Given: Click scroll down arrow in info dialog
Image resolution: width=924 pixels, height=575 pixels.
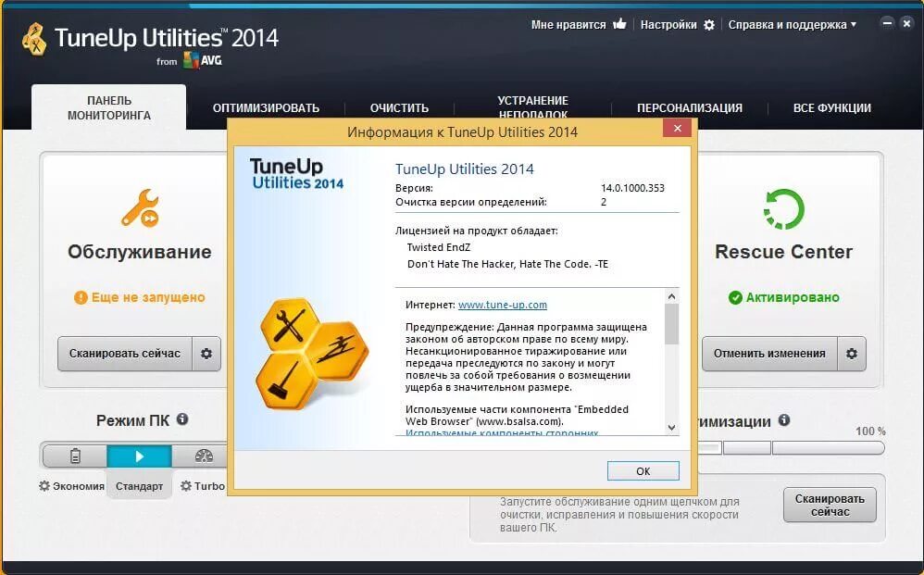Looking at the screenshot, I should (672, 428).
